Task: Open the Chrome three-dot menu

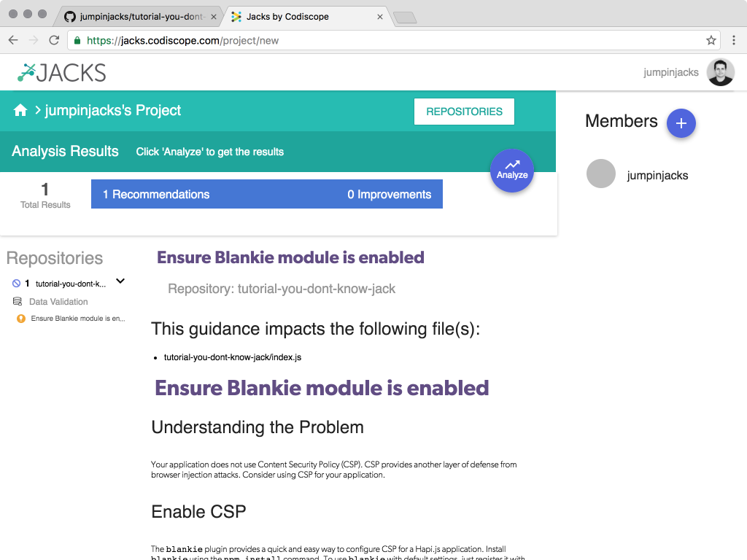Action: pyautogui.click(x=734, y=41)
